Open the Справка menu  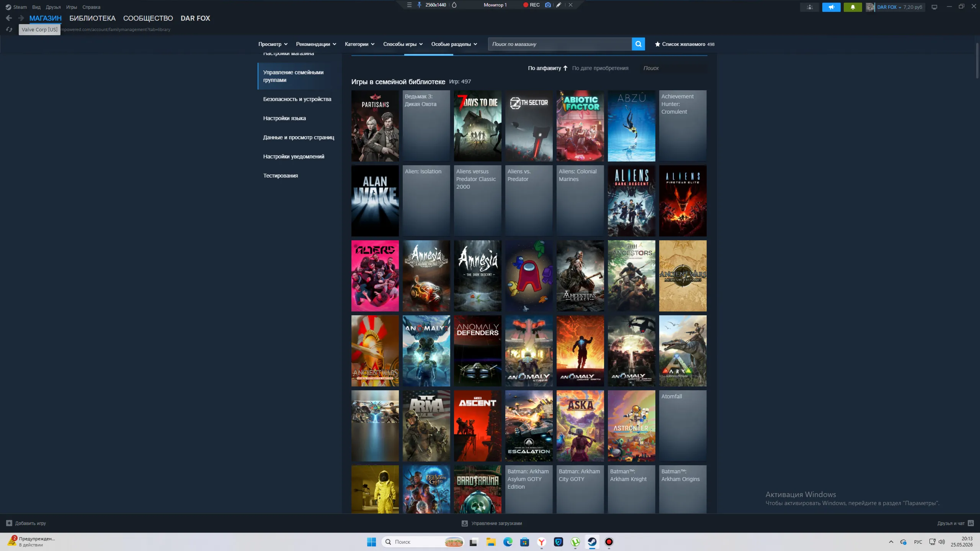(91, 7)
